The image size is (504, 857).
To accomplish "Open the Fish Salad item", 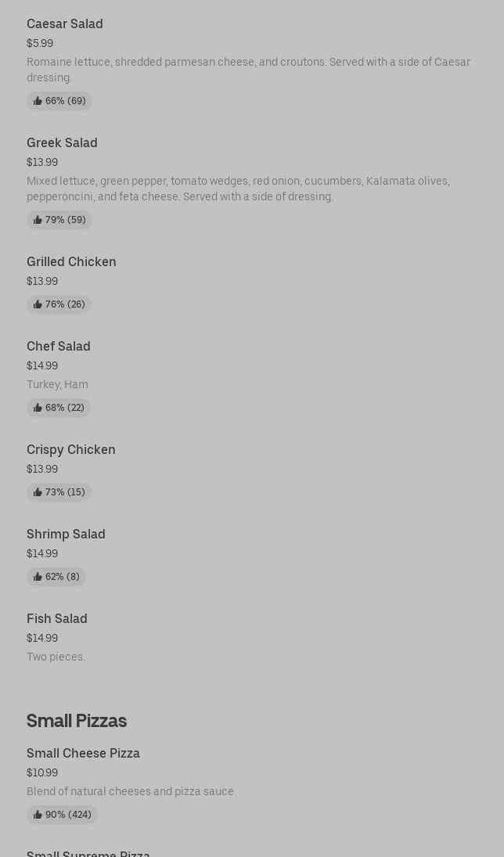I will [57, 619].
